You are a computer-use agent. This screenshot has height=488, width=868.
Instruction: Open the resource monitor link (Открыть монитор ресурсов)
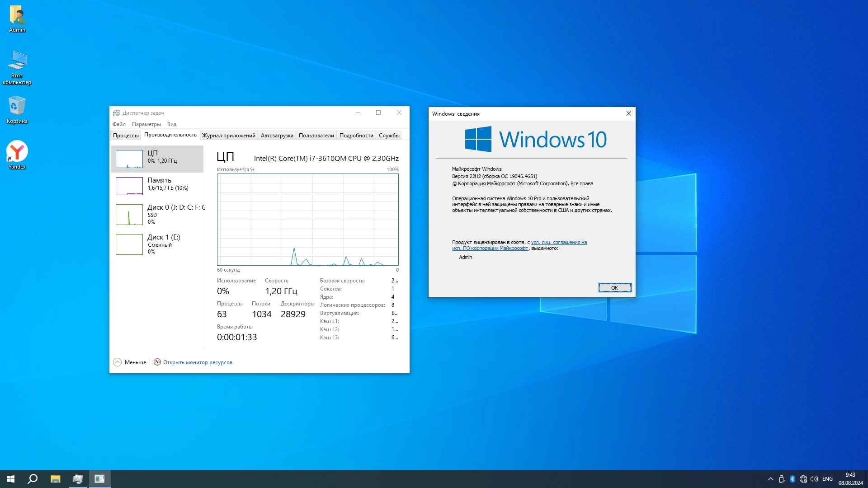(x=198, y=362)
